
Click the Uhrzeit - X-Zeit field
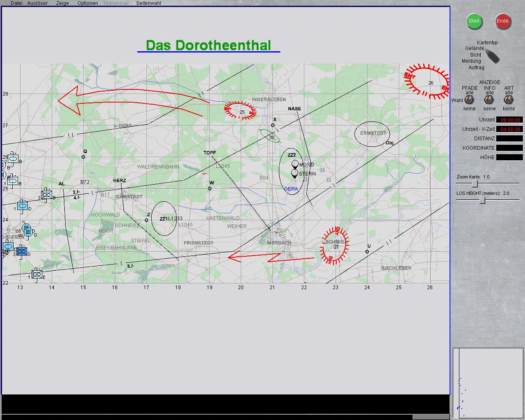tap(510, 129)
